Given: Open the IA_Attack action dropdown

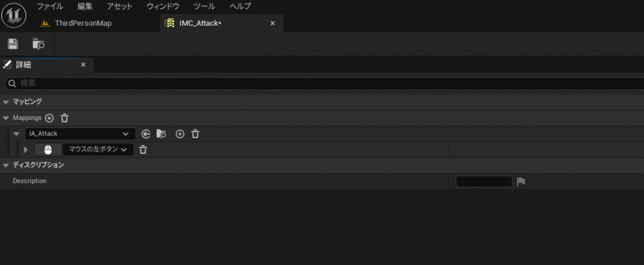Looking at the screenshot, I should [80, 134].
